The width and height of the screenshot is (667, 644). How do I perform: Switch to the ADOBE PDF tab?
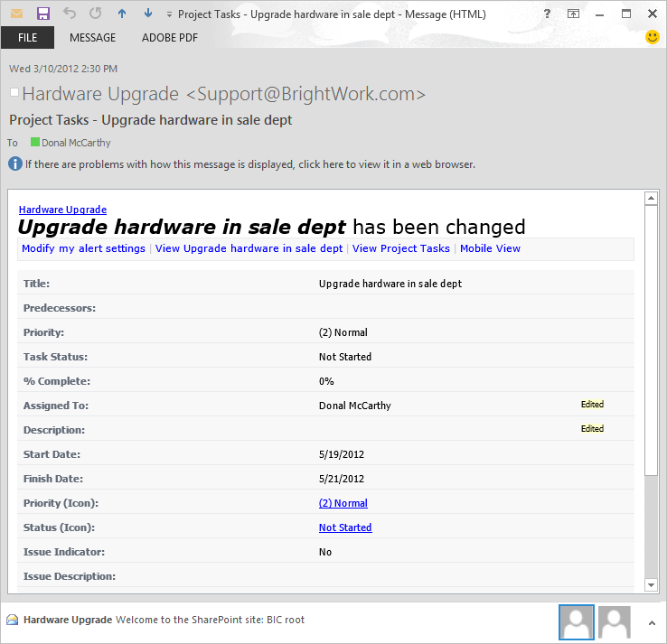[170, 38]
